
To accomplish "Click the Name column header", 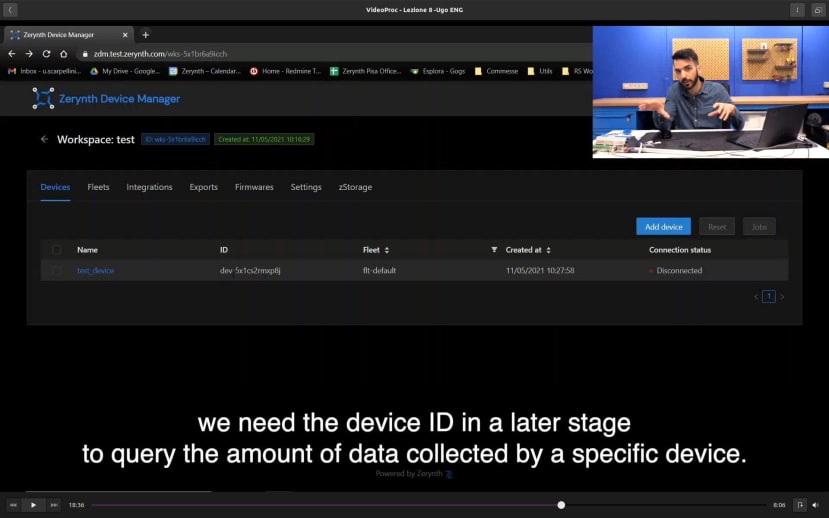I will point(87,250).
